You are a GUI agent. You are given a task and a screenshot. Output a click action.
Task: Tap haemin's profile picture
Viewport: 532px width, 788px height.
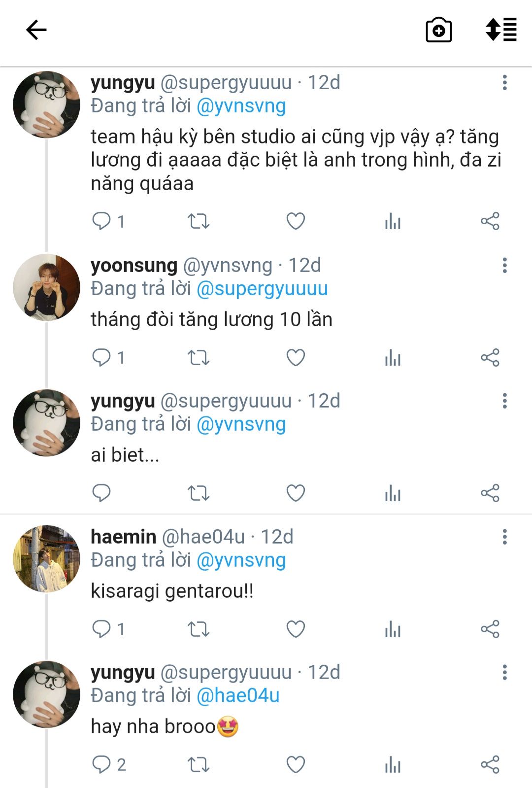[46, 558]
